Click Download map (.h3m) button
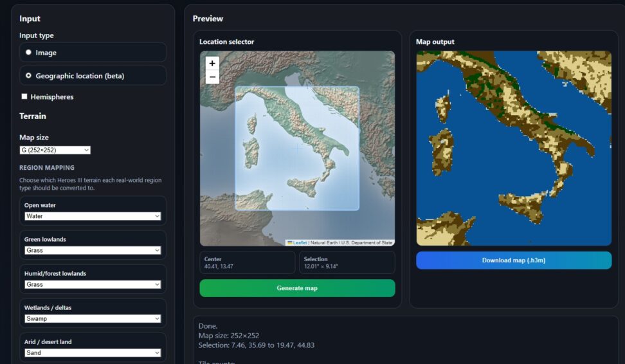Viewport: 625px width, 364px height. pos(514,260)
